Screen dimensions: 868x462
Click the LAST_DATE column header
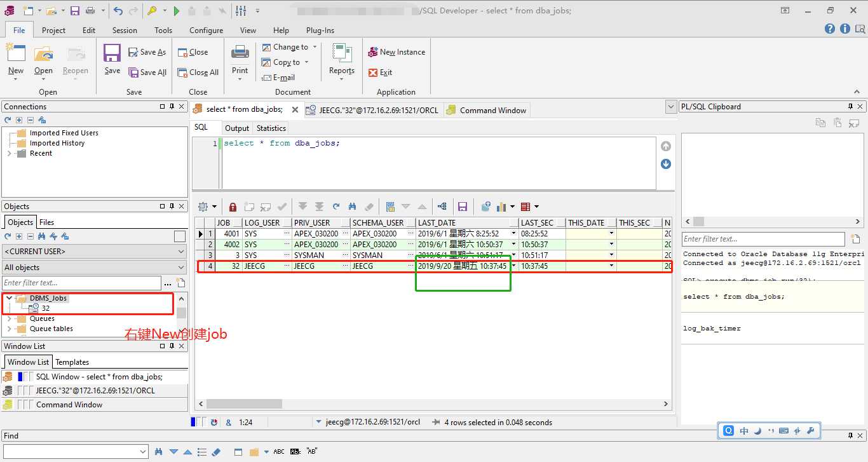point(467,223)
